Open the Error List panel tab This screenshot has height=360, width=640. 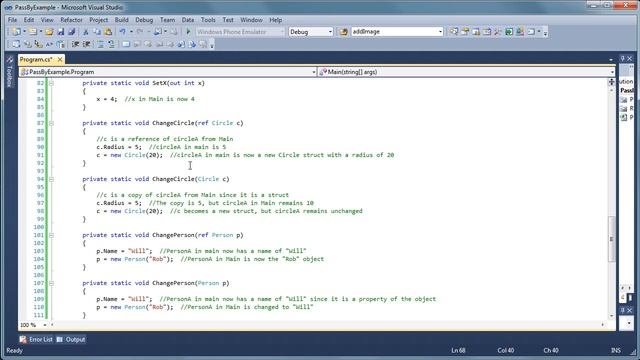pyautogui.click(x=36, y=340)
